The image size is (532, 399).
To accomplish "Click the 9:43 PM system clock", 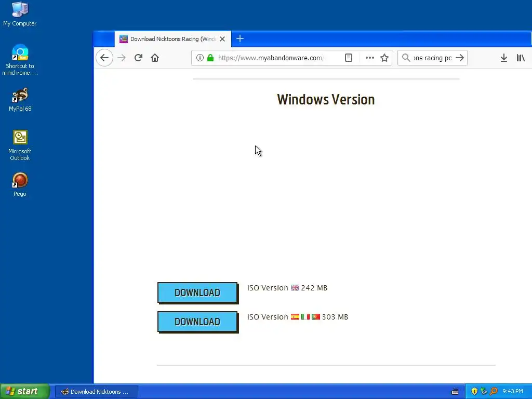I will [x=513, y=391].
